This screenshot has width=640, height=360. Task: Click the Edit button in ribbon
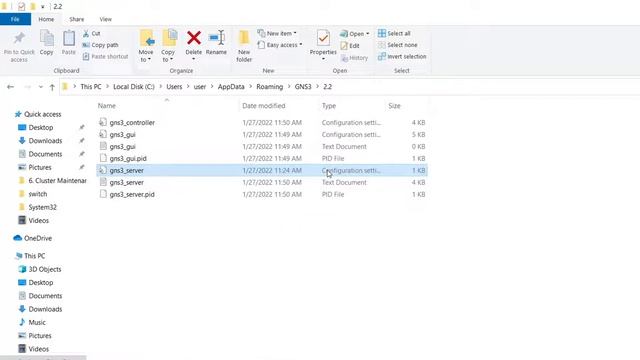tap(350, 46)
